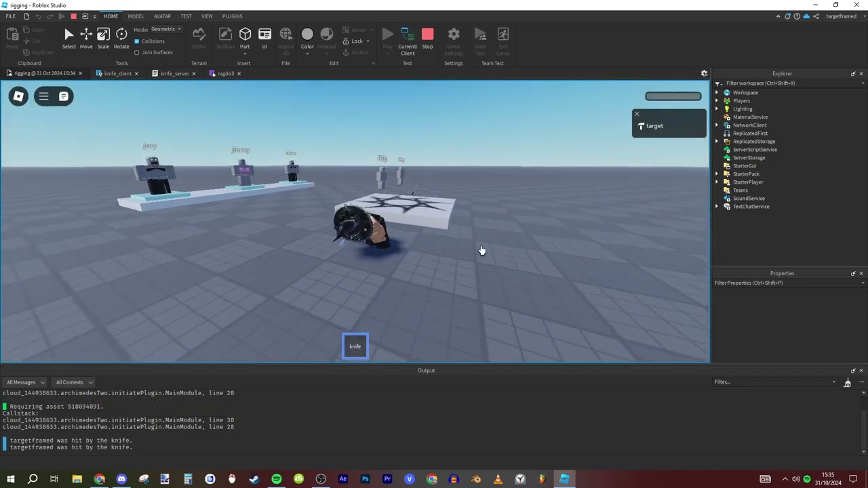Image resolution: width=868 pixels, height=488 pixels.
Task: Open the UI insert tool
Action: (x=264, y=38)
